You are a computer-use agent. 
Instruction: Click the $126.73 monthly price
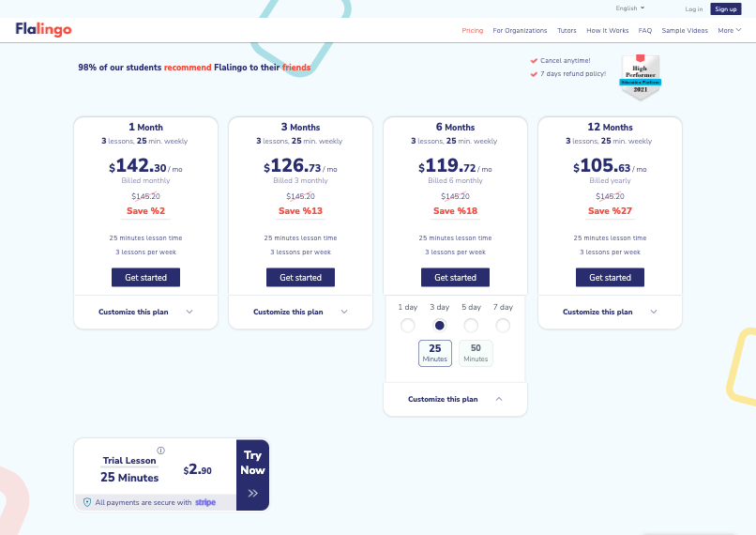click(300, 166)
